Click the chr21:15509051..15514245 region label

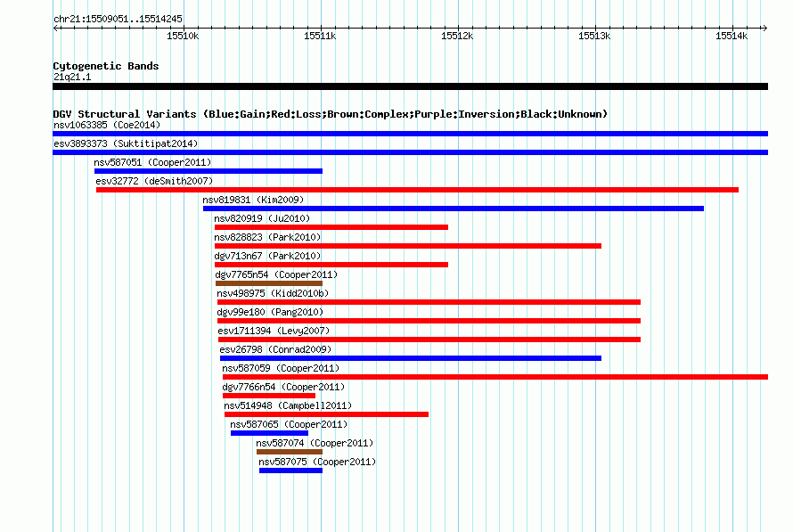coord(118,19)
